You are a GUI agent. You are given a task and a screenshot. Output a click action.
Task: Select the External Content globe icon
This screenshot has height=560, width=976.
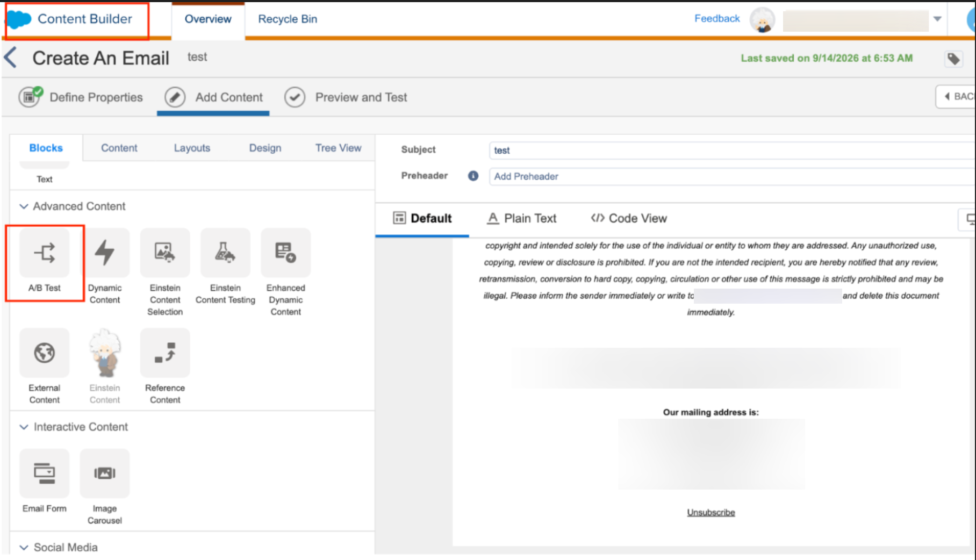pyautogui.click(x=45, y=353)
